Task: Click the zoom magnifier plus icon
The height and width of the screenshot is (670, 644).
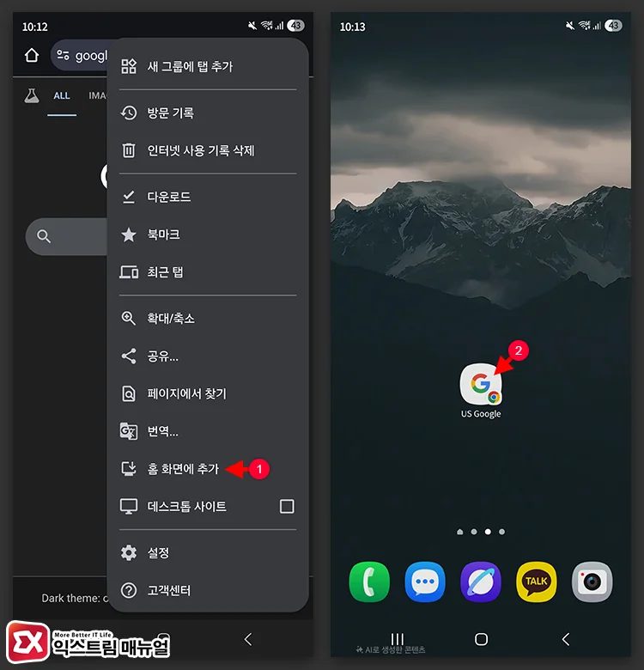Action: point(129,319)
